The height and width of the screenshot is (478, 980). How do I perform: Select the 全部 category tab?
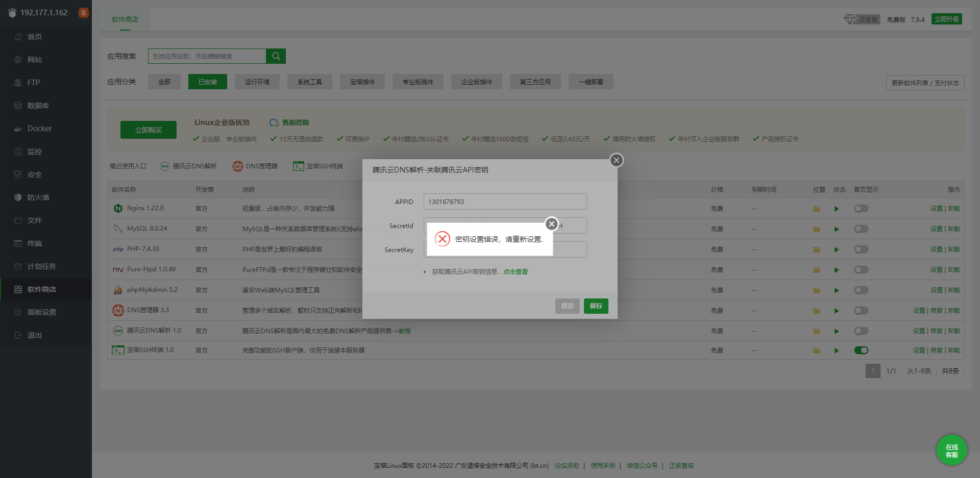pos(164,82)
